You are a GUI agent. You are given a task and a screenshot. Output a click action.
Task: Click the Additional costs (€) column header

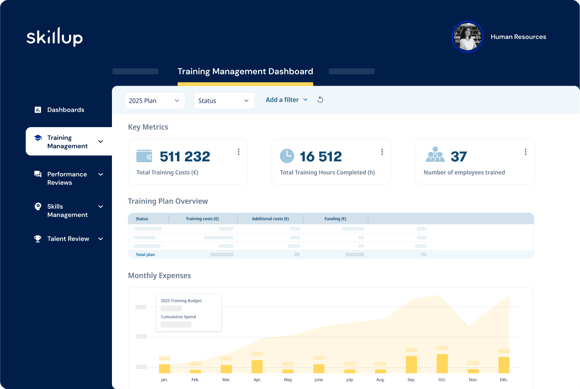[270, 219]
